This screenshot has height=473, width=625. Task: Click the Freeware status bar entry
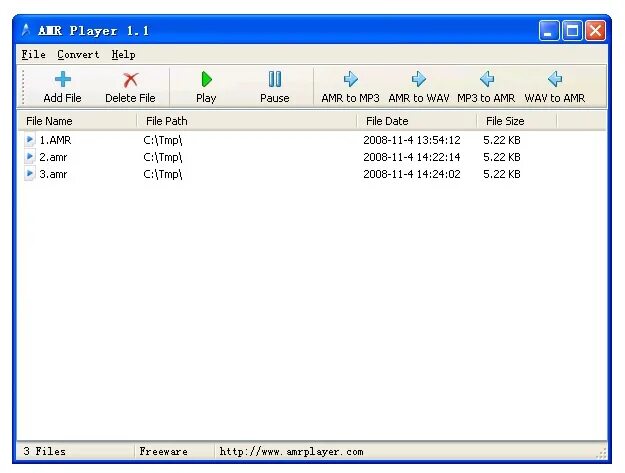pyautogui.click(x=163, y=451)
